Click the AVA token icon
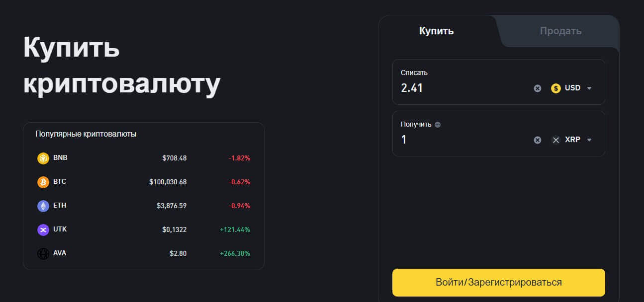This screenshot has width=644, height=302. 43,253
